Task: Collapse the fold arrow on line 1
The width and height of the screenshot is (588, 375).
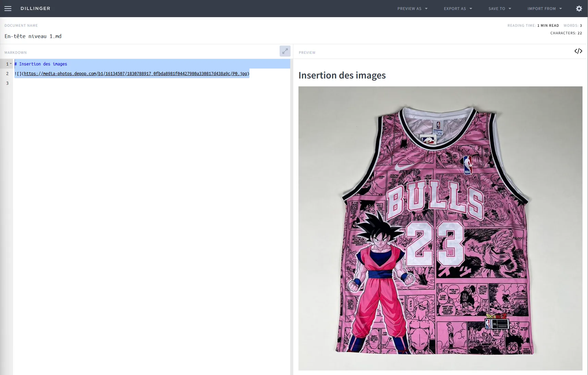Action: click(11, 64)
